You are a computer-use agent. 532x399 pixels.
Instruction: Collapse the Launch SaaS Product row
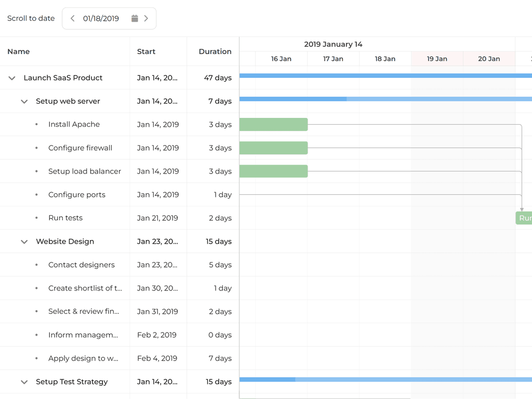[12, 78]
